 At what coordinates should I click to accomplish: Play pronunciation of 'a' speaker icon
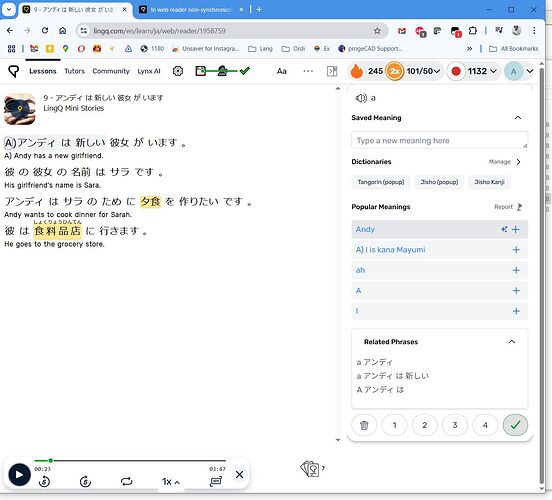(361, 98)
